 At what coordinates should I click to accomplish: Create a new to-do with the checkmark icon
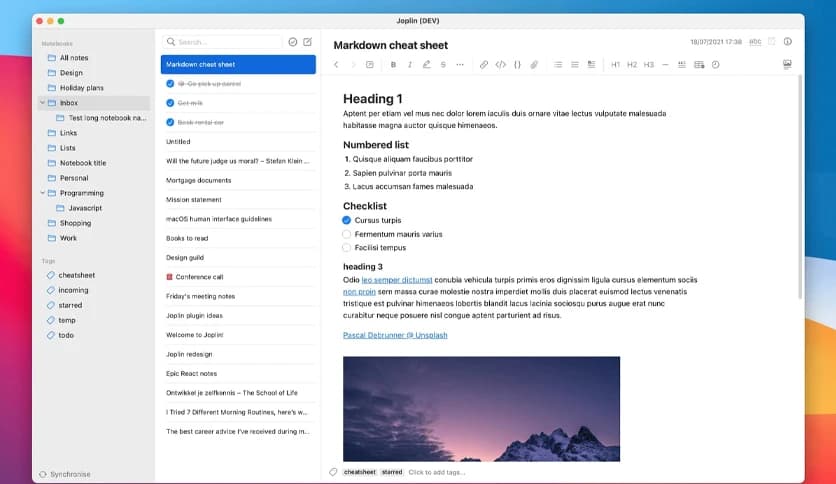pyautogui.click(x=292, y=42)
